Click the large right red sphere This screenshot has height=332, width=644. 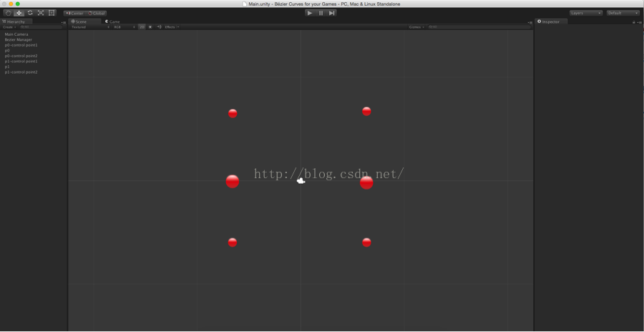(366, 182)
